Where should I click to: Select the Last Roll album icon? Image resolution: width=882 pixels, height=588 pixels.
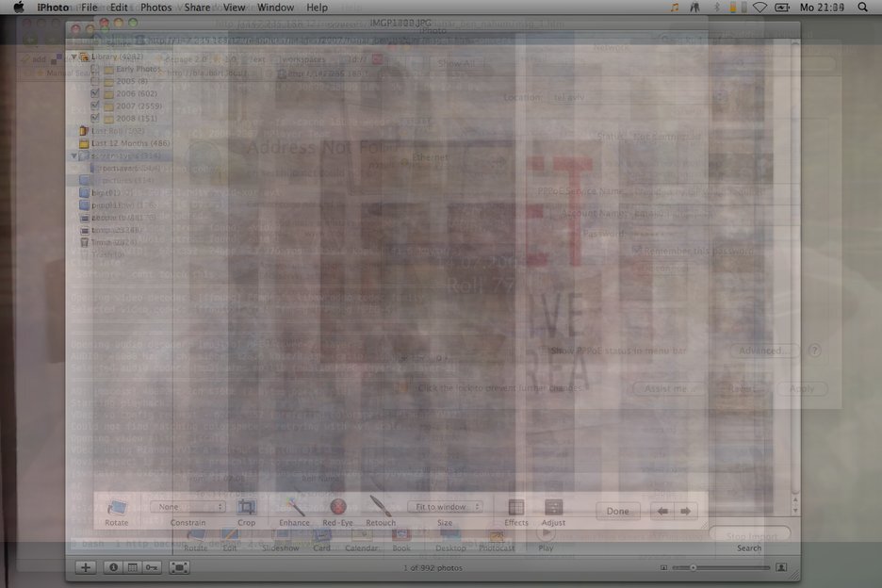point(84,131)
